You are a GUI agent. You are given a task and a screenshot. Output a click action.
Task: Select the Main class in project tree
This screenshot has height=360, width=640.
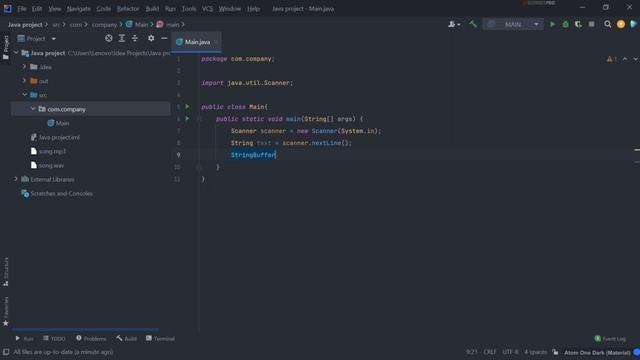(x=58, y=123)
